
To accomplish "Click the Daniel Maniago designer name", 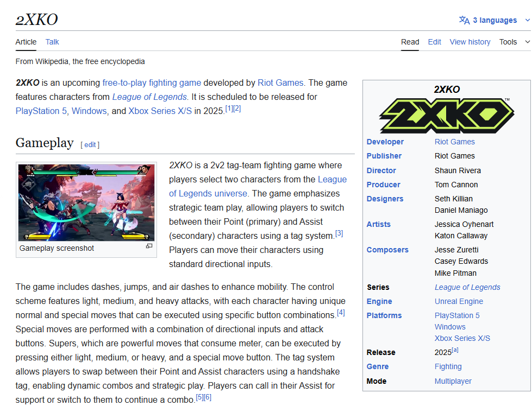I will 461,211.
